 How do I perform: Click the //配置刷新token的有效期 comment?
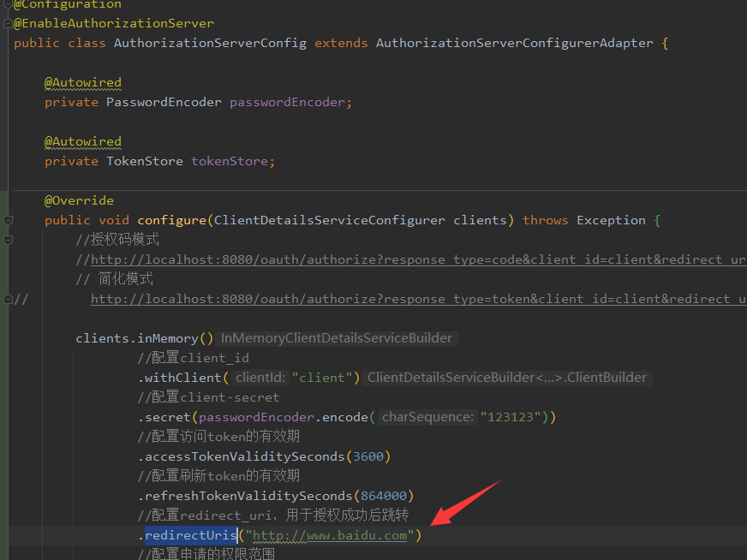coord(218,476)
